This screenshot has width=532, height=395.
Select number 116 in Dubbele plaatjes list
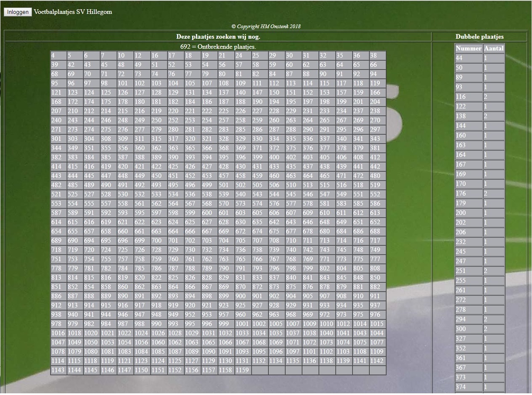(x=468, y=97)
